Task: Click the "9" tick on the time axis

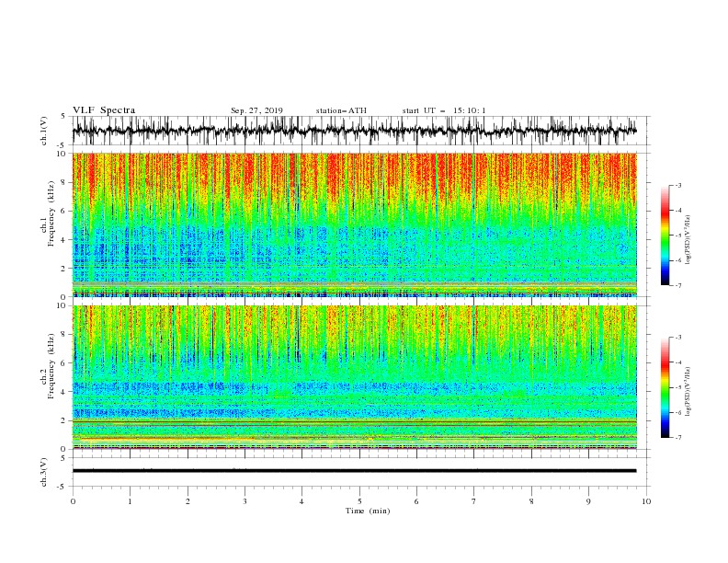Action: (x=588, y=501)
